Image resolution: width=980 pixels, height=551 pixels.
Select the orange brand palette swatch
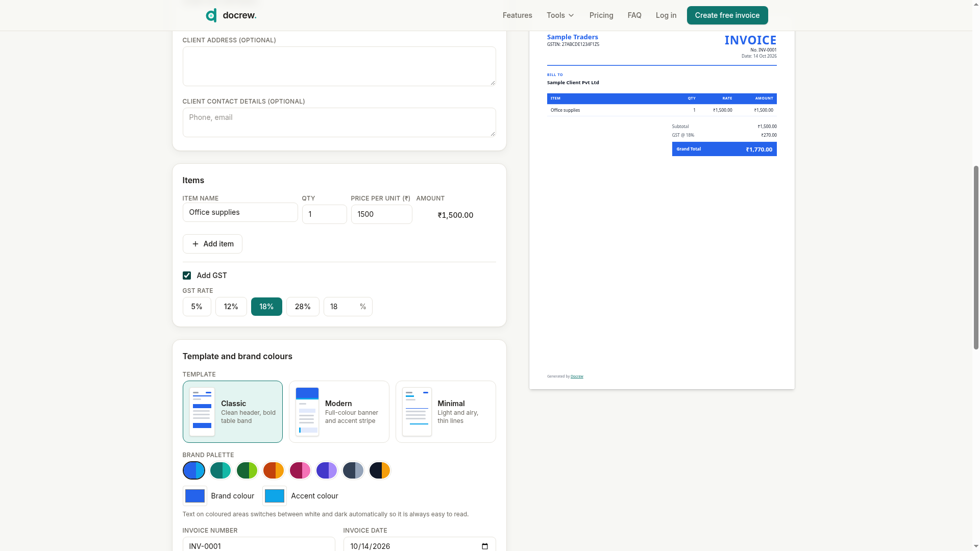274,470
